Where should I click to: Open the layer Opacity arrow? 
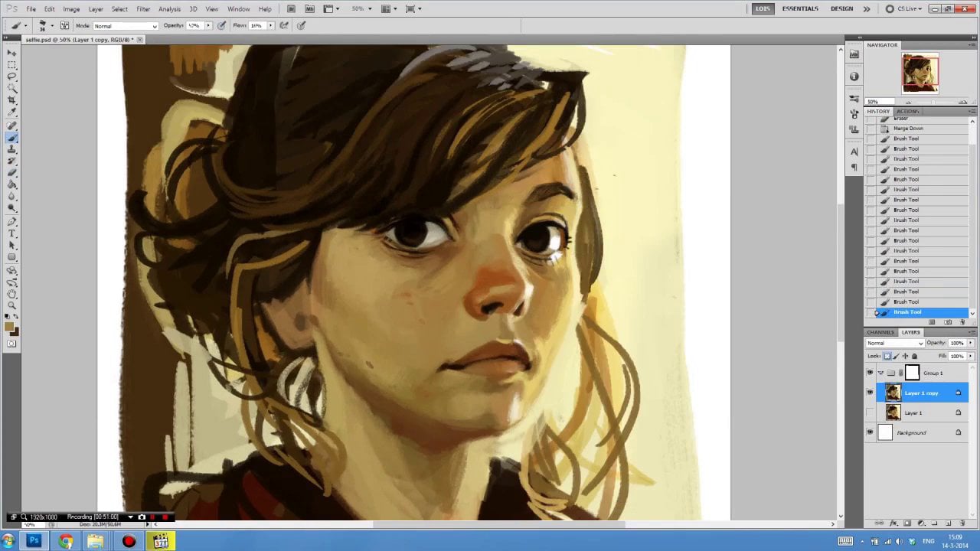pos(970,343)
